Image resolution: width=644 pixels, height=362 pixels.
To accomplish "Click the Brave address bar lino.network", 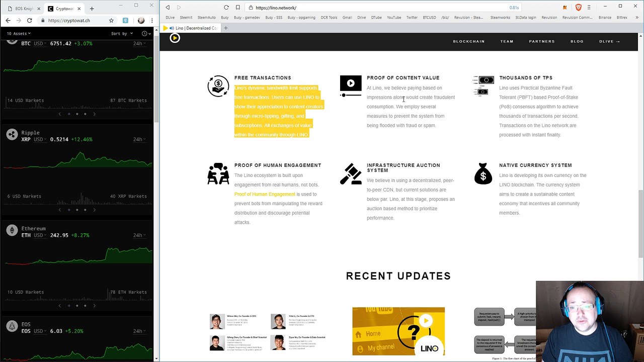I will click(x=382, y=8).
